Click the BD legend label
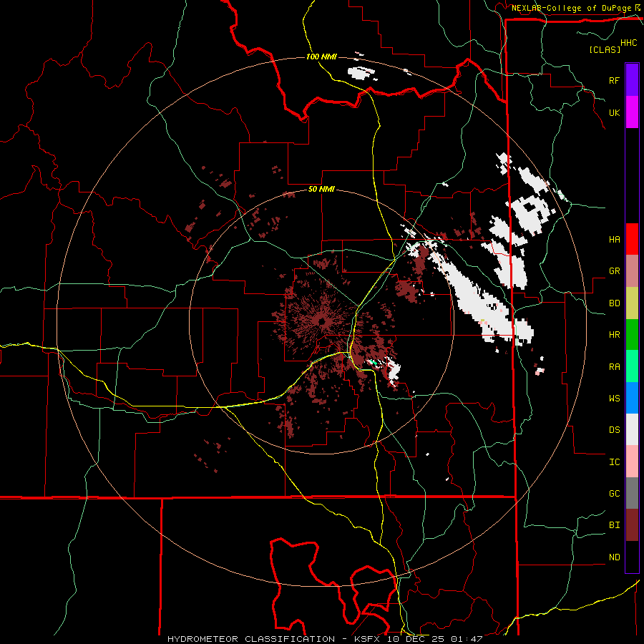 coord(614,303)
